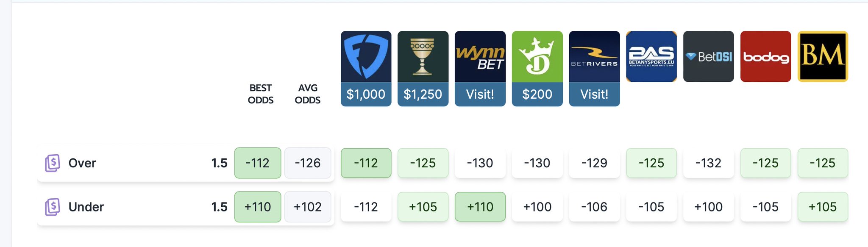Pick BetDSI's -132 Over odds

pos(709,163)
